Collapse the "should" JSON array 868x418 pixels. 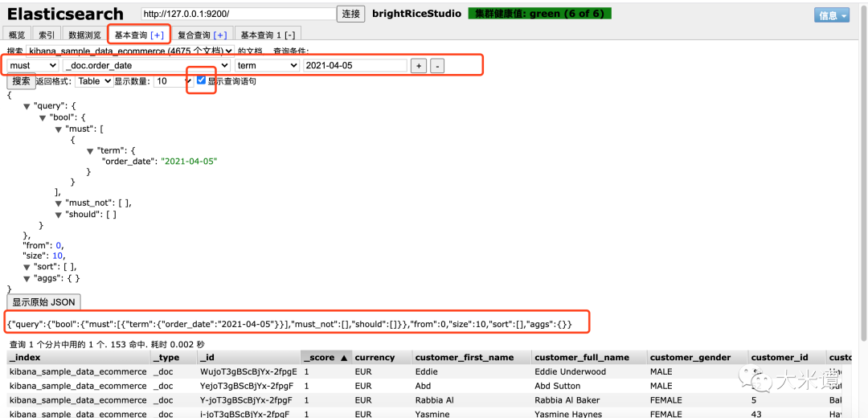[x=59, y=215]
